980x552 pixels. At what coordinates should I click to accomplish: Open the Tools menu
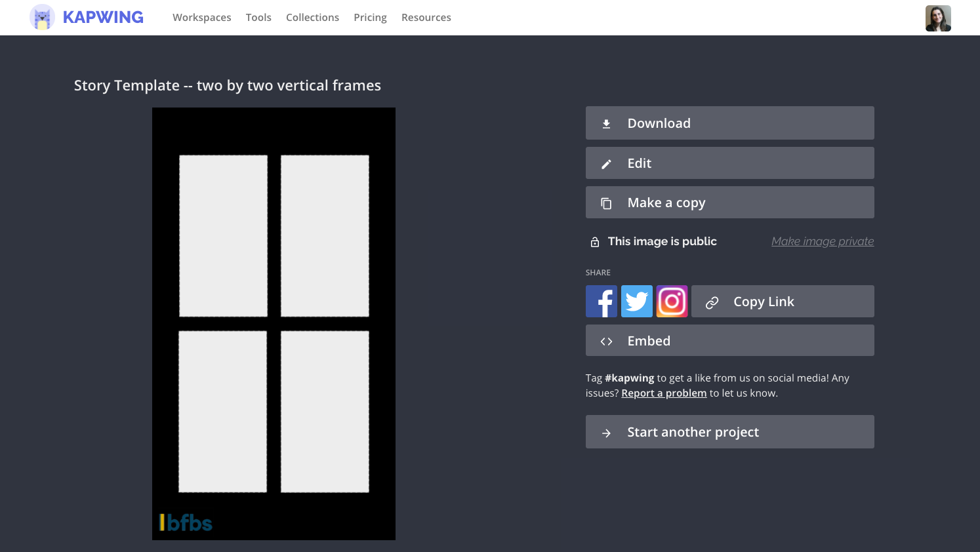click(x=258, y=18)
